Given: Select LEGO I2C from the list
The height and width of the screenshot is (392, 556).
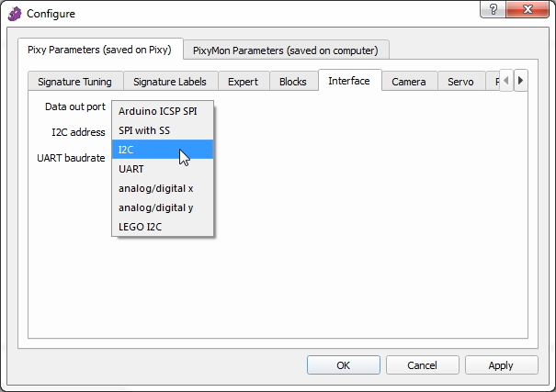Looking at the screenshot, I should (x=140, y=227).
